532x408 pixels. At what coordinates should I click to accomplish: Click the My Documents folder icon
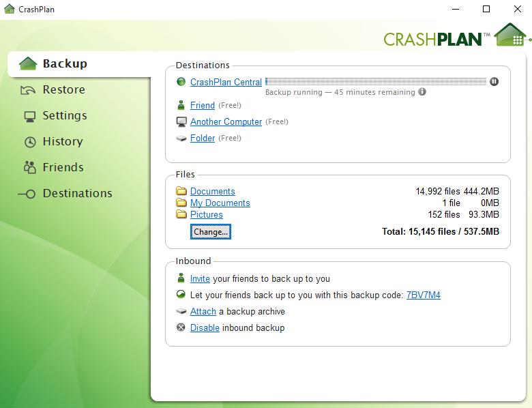(181, 203)
